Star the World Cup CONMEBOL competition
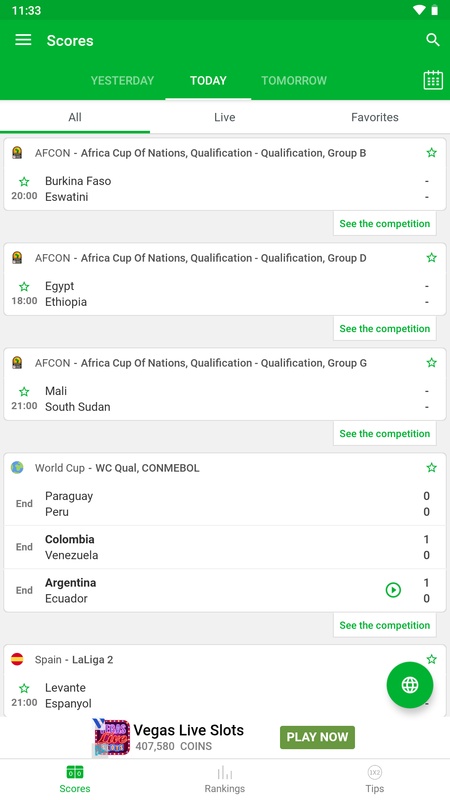Screen dimensions: 450x800 click(x=432, y=467)
